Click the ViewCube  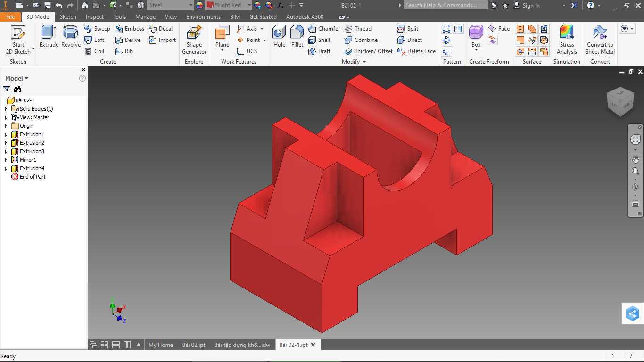[x=620, y=100]
